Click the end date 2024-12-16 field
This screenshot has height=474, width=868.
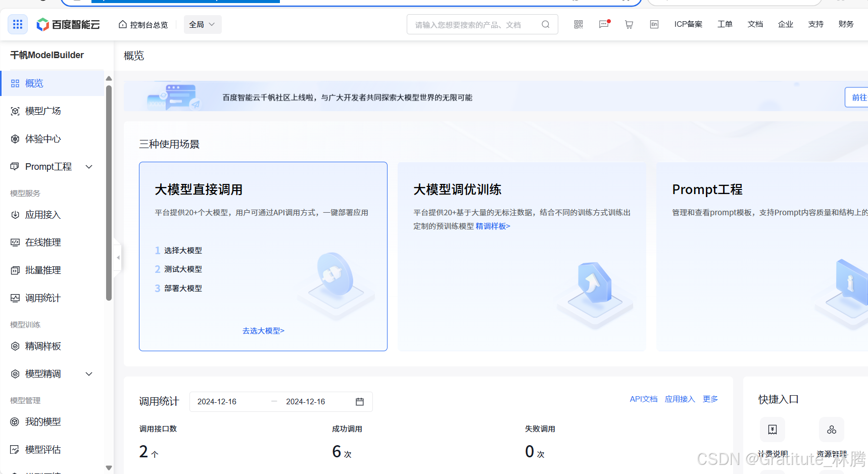pos(306,402)
